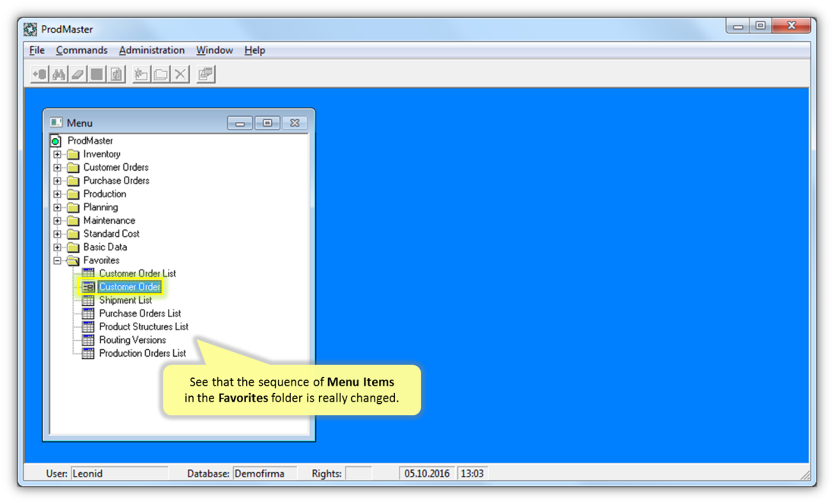Viewport: 834px width, 504px height.
Task: Click the X delete toolbar icon
Action: 180,74
